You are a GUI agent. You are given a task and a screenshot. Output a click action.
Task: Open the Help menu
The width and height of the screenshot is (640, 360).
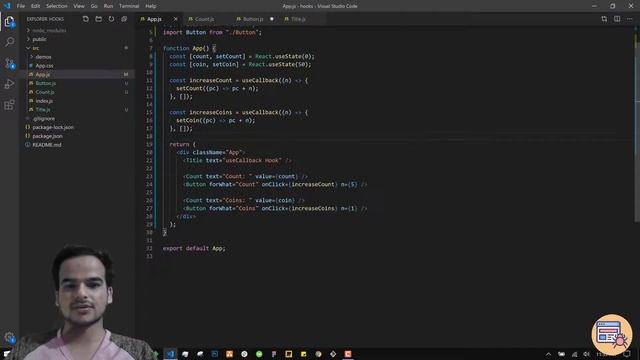pos(151,6)
